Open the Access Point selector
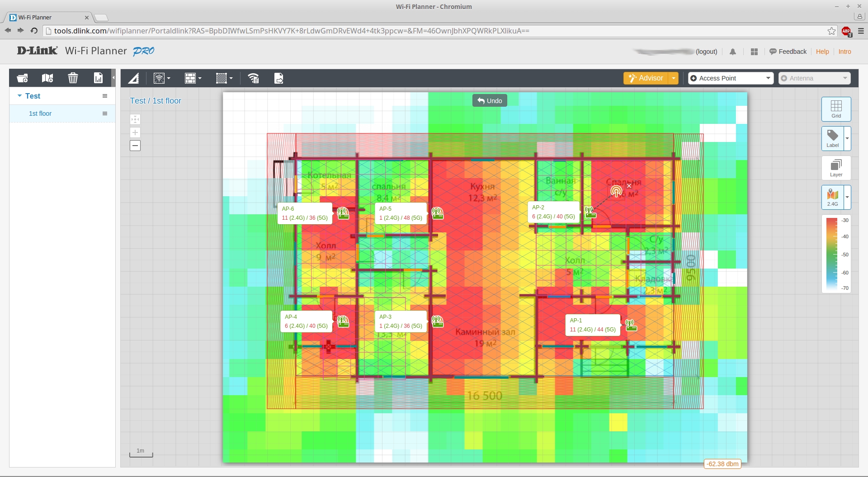This screenshot has width=868, height=477. coord(731,78)
